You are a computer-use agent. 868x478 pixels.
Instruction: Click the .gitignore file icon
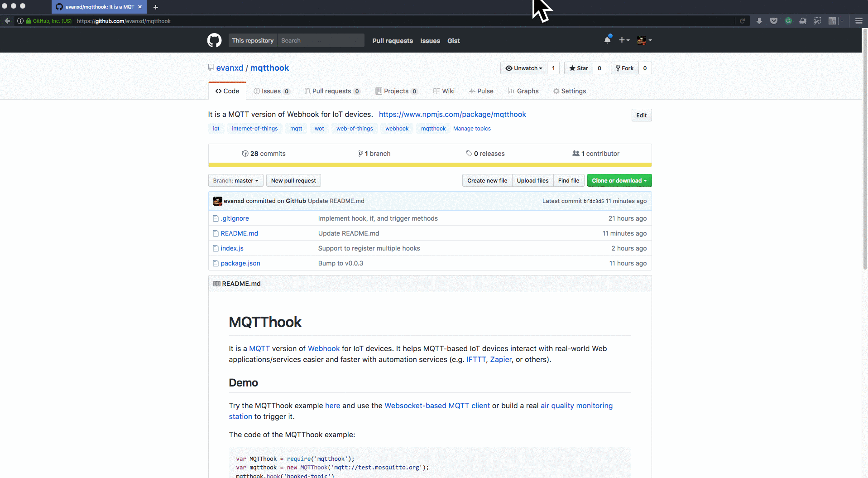pyautogui.click(x=216, y=218)
